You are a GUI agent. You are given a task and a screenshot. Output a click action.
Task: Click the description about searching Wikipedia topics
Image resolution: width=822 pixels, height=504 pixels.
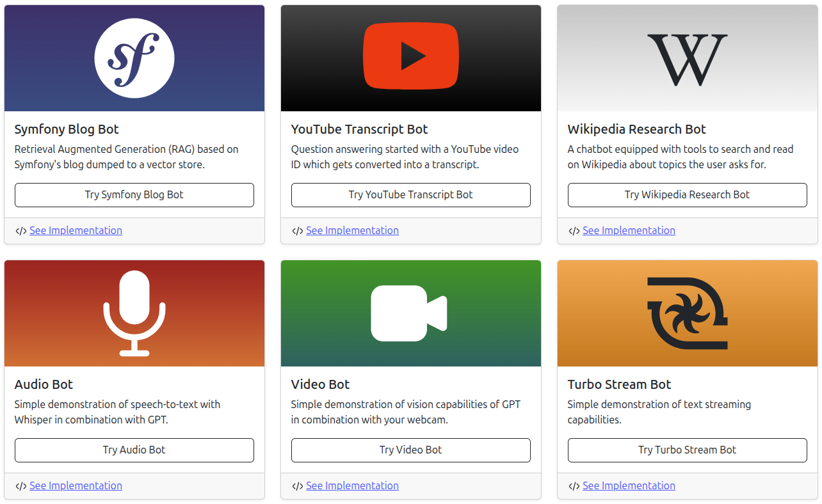[x=681, y=157]
